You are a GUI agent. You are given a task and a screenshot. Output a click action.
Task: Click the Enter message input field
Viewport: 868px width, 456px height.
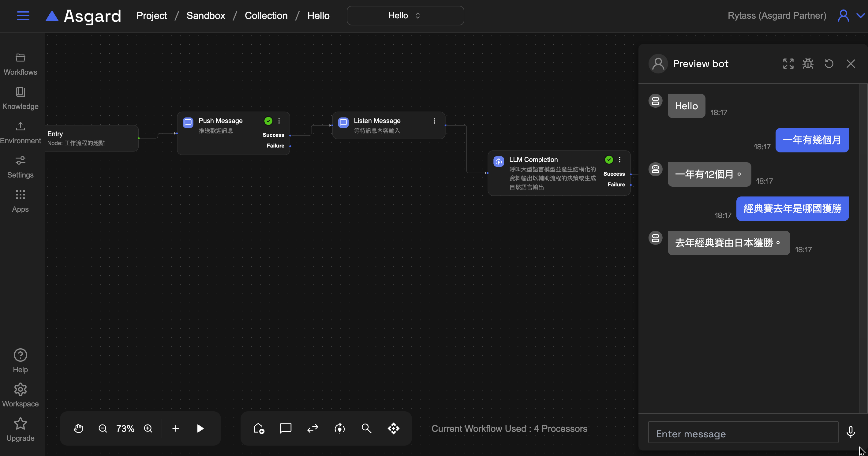743,434
